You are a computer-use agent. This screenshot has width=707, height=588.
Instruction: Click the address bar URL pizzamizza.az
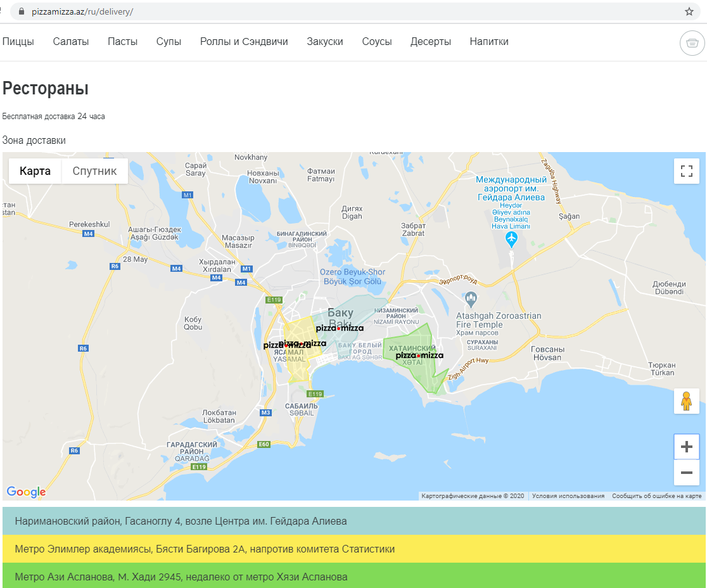82,12
